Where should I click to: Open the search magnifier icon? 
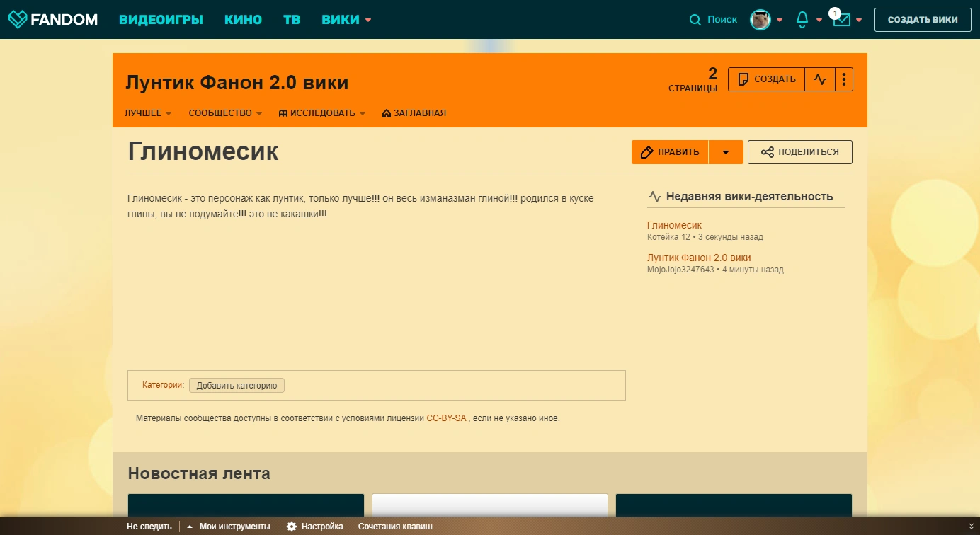695,20
